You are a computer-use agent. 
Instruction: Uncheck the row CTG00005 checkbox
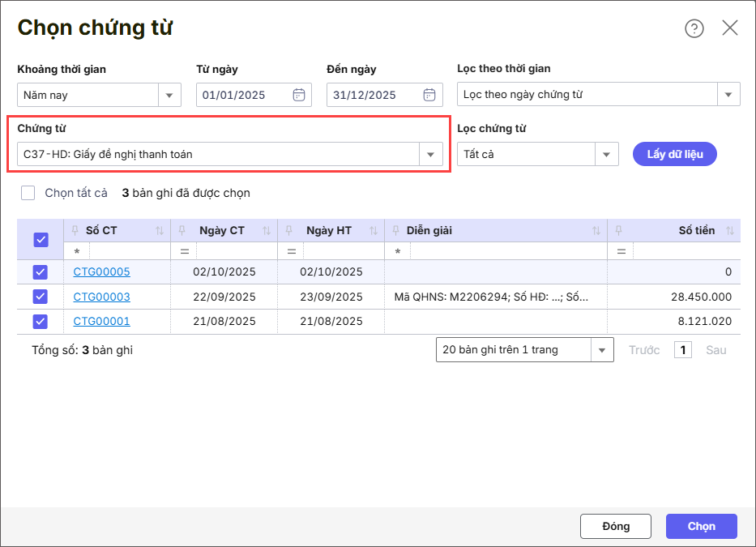(41, 272)
